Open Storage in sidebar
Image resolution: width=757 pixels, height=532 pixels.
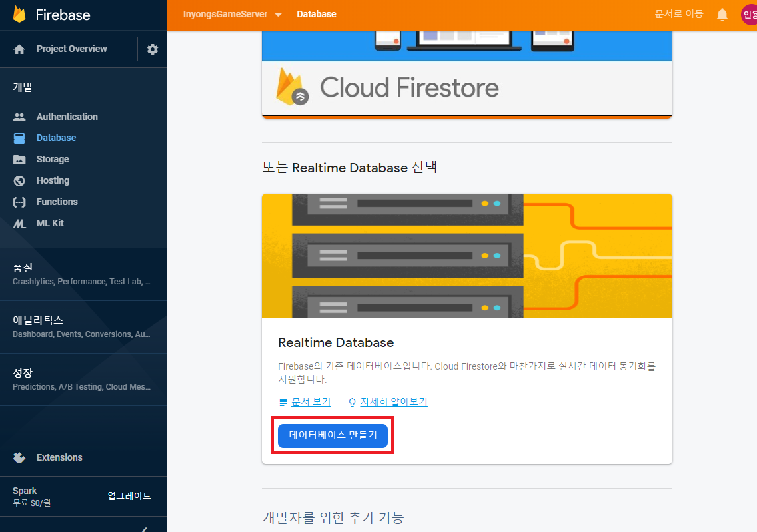(x=53, y=159)
